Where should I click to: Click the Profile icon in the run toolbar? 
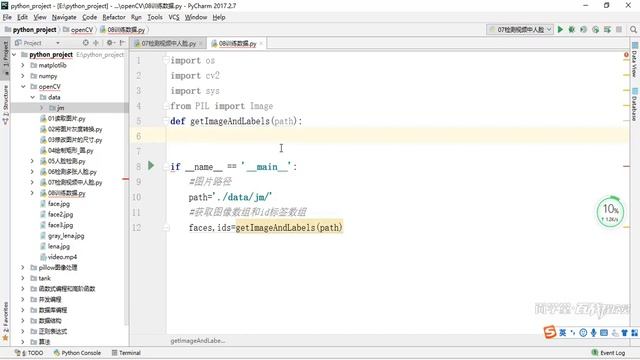click(x=596, y=29)
